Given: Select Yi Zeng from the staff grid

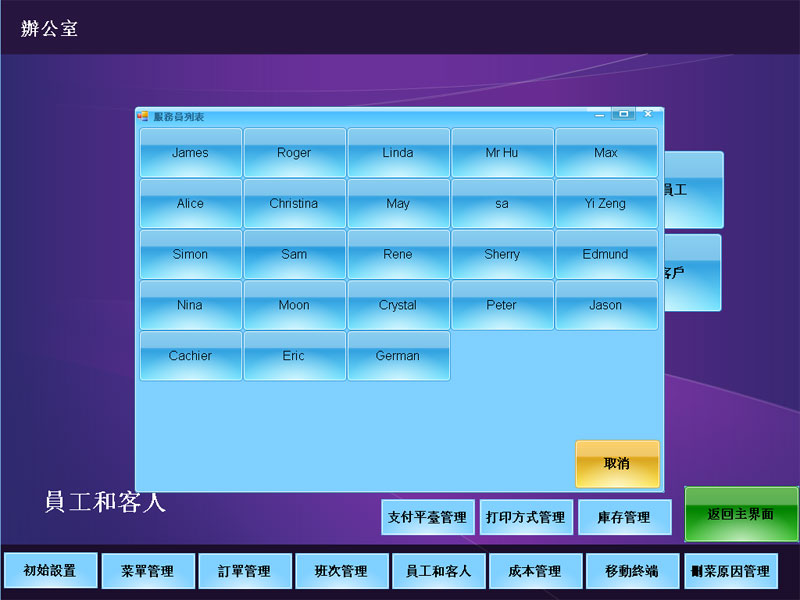Looking at the screenshot, I should coord(606,204).
